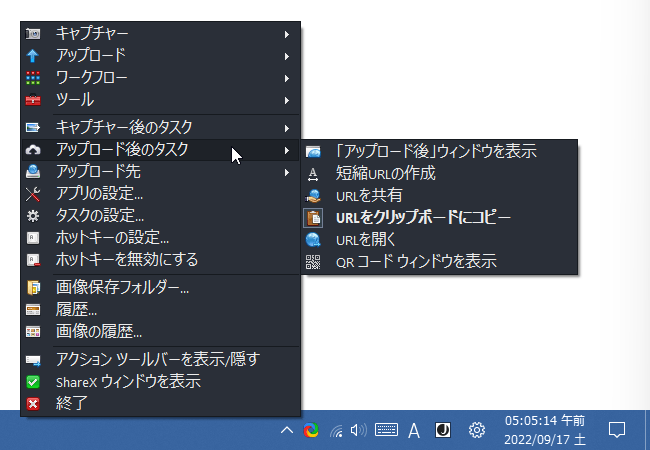Click the network icon in system tray
Image resolution: width=650 pixels, height=450 pixels.
(x=336, y=431)
